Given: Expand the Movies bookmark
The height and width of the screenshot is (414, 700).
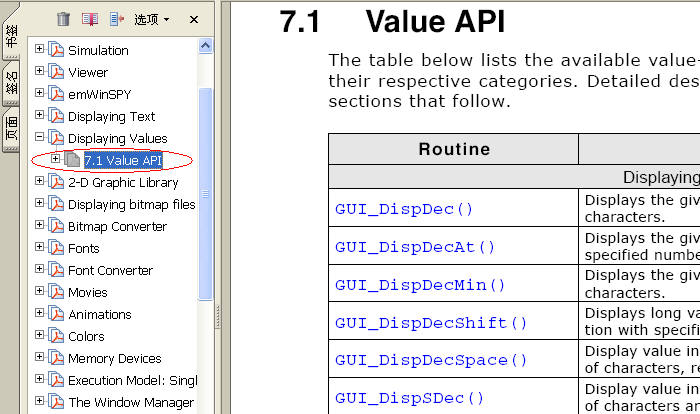Looking at the screenshot, I should (39, 290).
